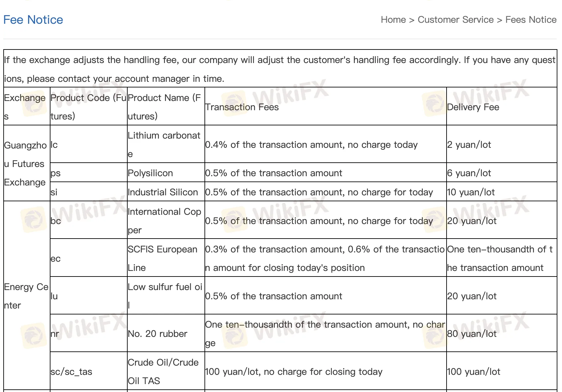The width and height of the screenshot is (562, 392).
Task: Click the SCFIS European Line cell
Action: 163,258
